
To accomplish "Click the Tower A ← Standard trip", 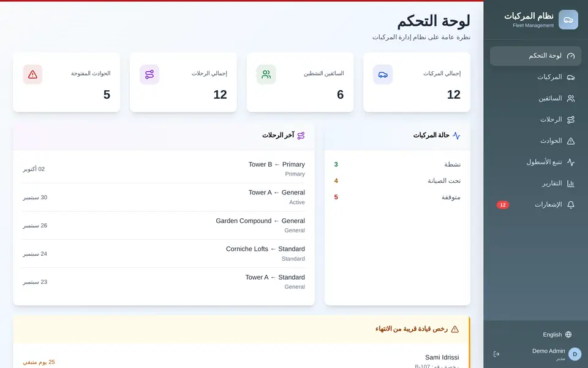I will pos(275,277).
